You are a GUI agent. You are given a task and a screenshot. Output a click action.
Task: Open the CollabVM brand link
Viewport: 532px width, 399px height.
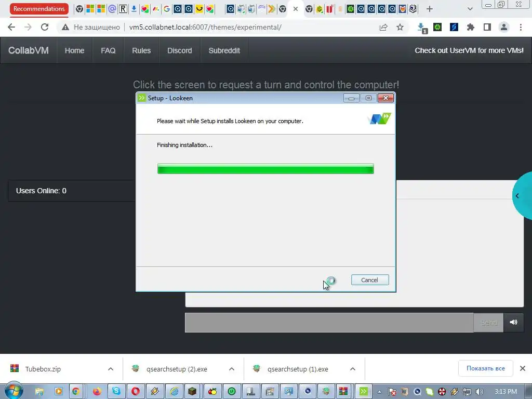(x=29, y=50)
